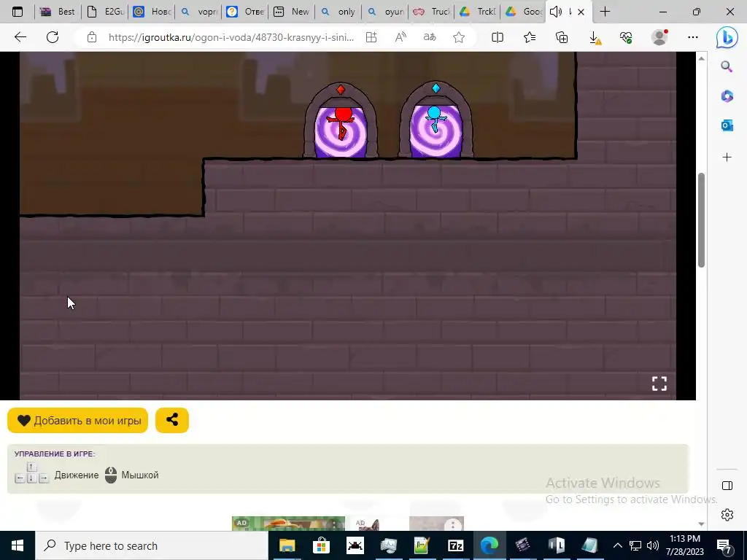
Task: View site information lock icon
Action: [x=92, y=37]
